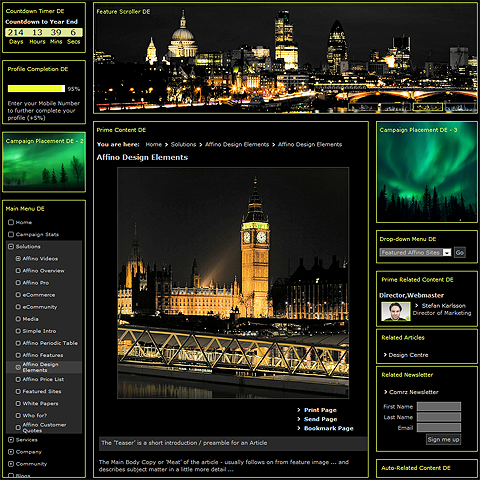Click the box icon beside Home menu item
Screen dimensions: 480x480
point(11,222)
